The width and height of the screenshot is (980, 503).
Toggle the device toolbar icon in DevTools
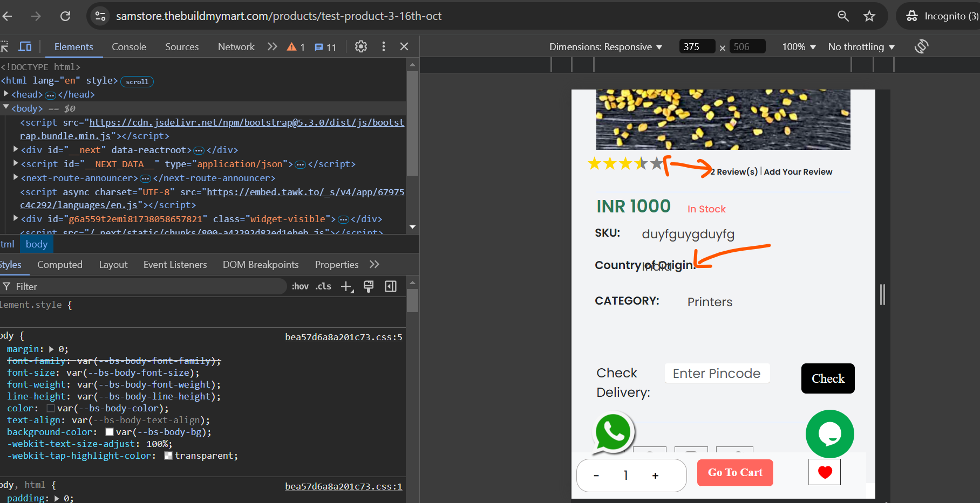tap(25, 46)
